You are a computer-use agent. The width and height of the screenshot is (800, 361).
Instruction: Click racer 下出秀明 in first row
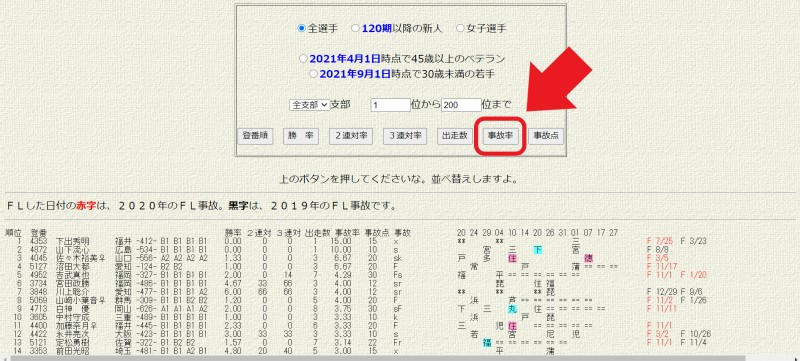73,241
